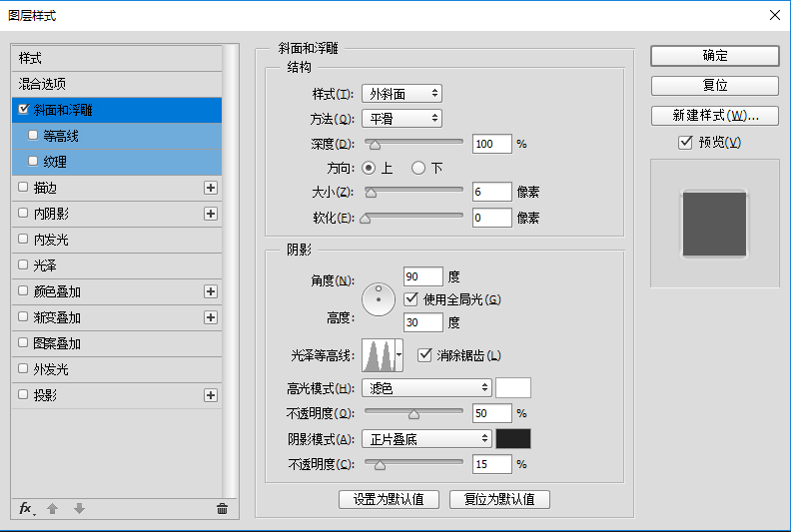Add another 内阴影 effect with plus icon
The height and width of the screenshot is (532, 791).
[211, 214]
